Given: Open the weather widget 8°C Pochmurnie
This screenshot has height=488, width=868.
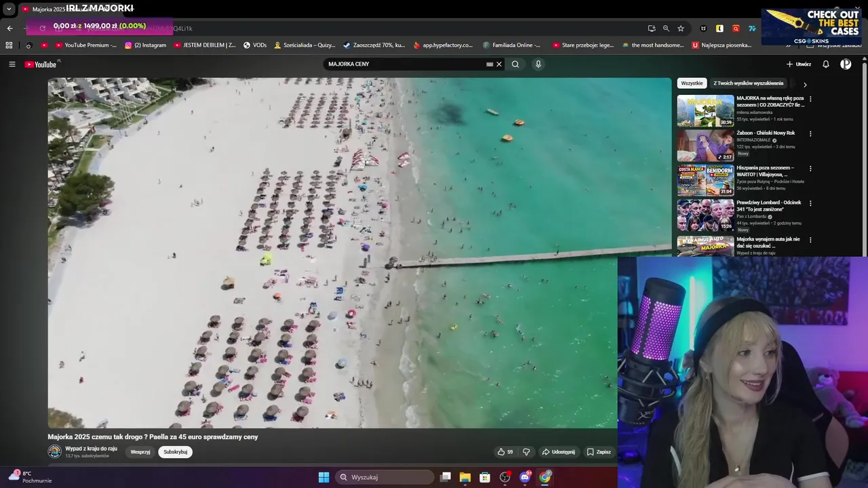Looking at the screenshot, I should pos(30,477).
